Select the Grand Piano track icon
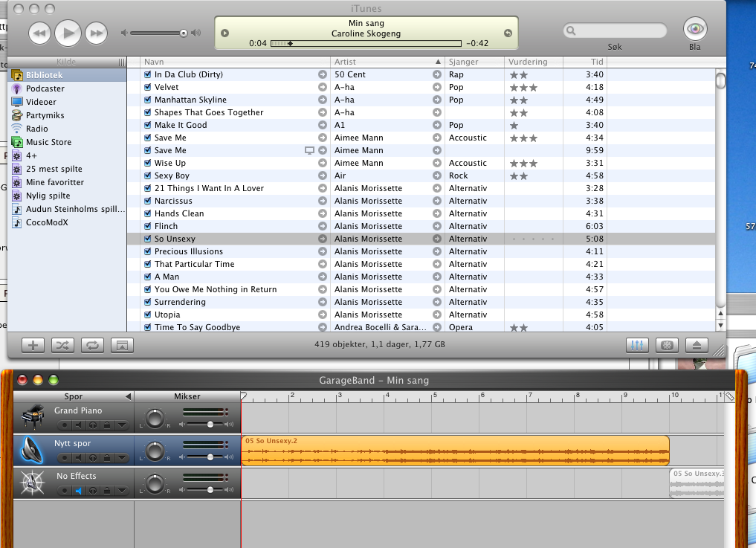 (33, 417)
